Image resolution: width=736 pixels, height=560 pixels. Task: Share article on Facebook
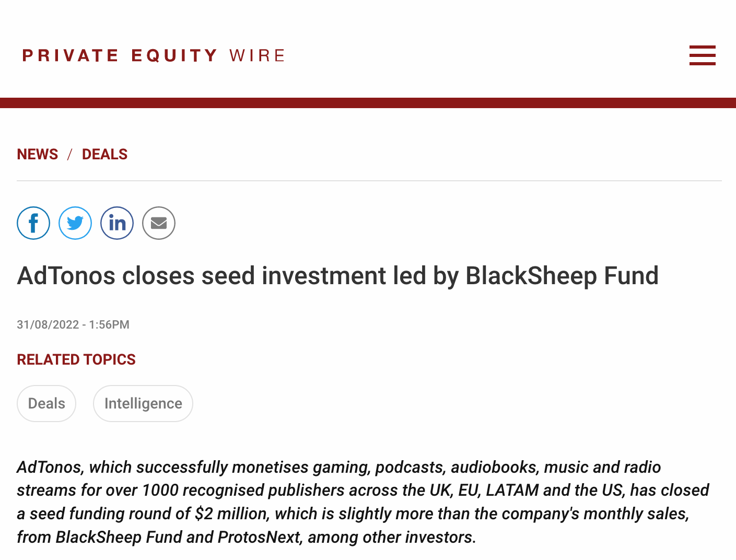33,223
